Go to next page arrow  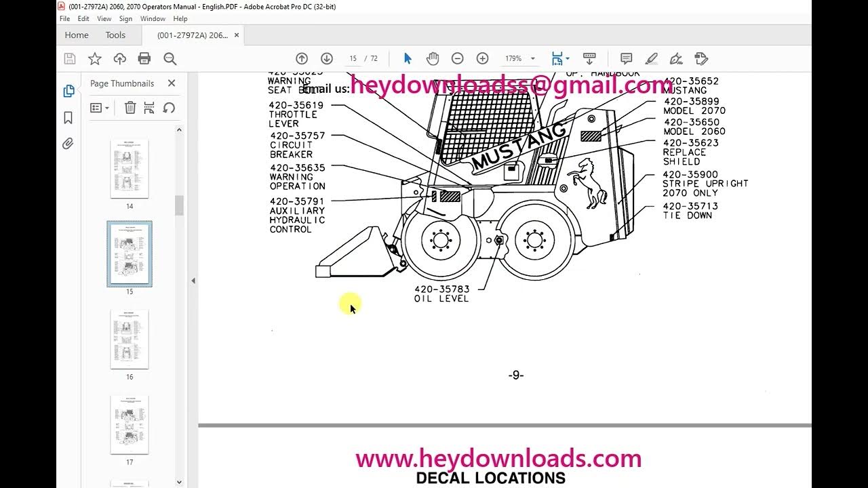pos(327,59)
